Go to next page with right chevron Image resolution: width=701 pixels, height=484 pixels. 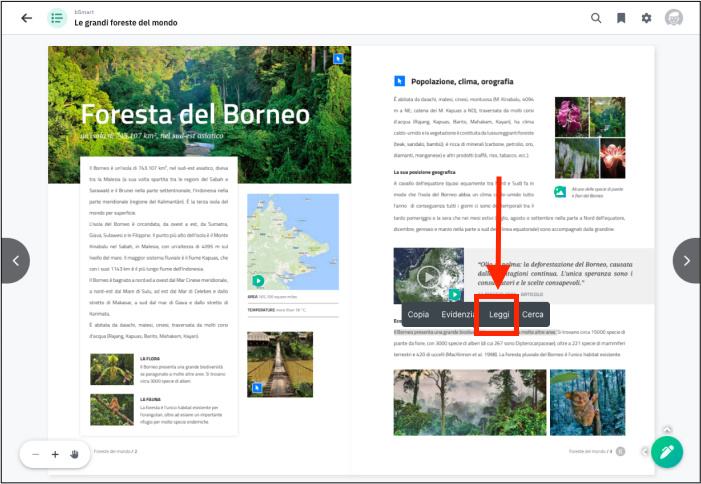(687, 261)
